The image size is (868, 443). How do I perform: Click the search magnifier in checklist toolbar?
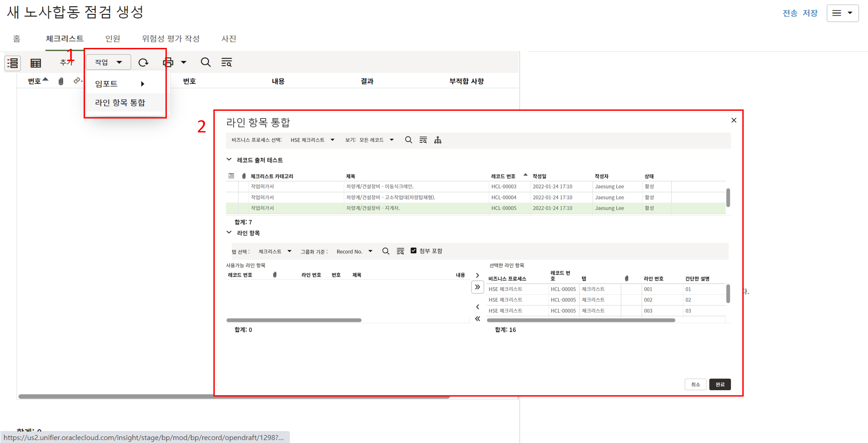[x=206, y=62]
